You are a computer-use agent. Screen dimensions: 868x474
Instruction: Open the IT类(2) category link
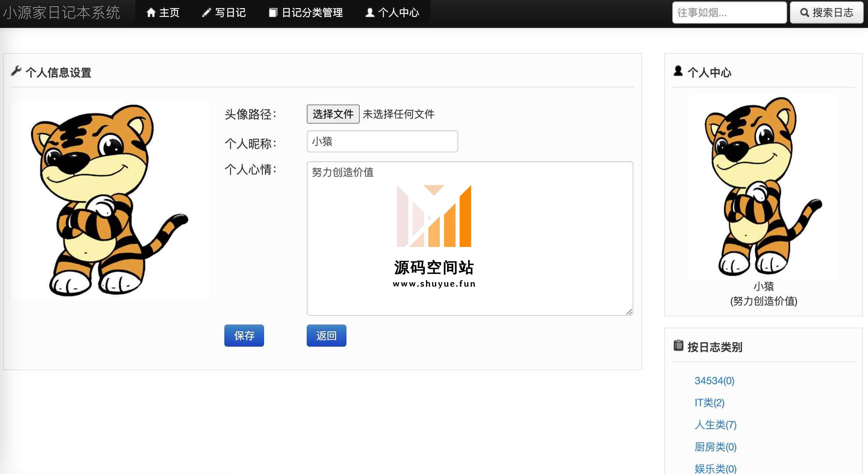pyautogui.click(x=709, y=403)
